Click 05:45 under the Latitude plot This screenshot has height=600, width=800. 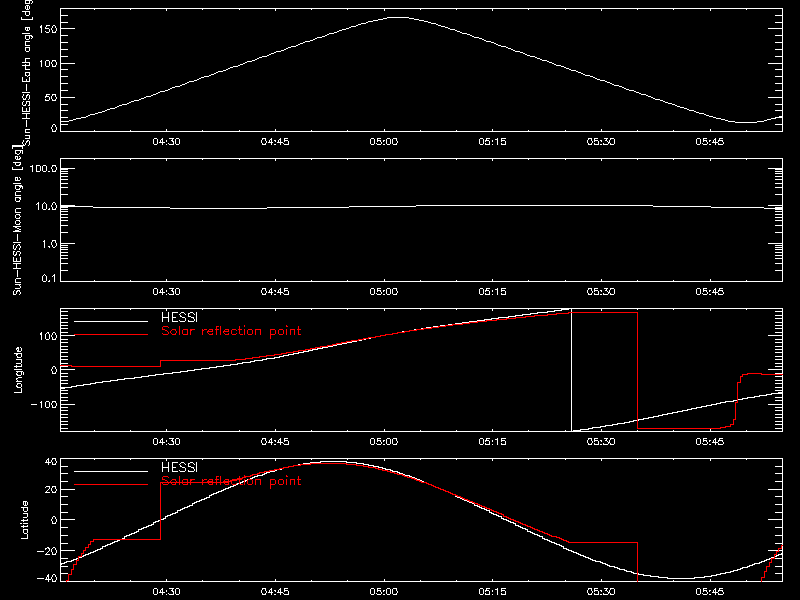point(710,592)
